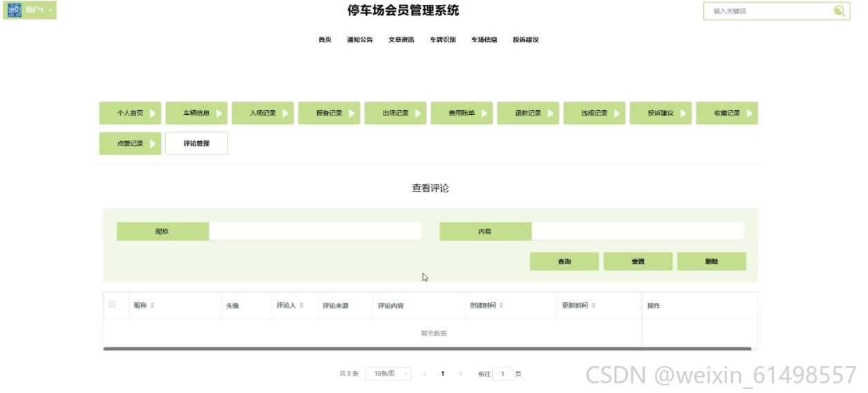Toggle the select-all table checkbox

(x=112, y=304)
